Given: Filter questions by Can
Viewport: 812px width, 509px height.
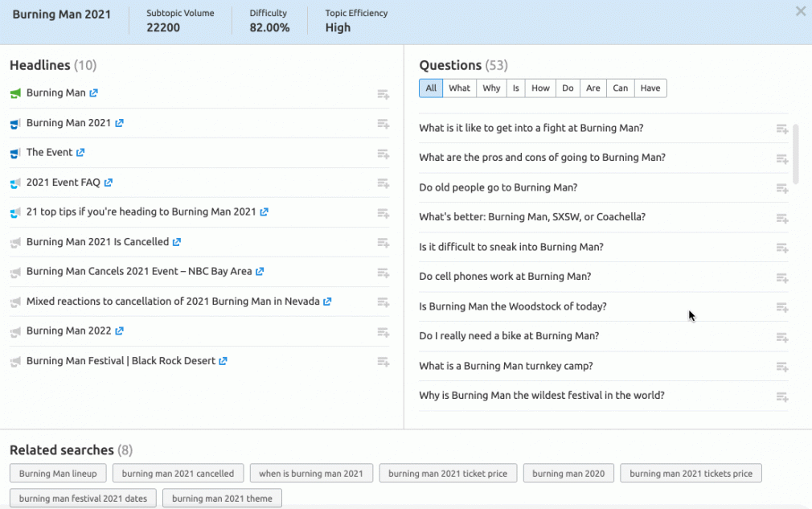Looking at the screenshot, I should tap(621, 88).
